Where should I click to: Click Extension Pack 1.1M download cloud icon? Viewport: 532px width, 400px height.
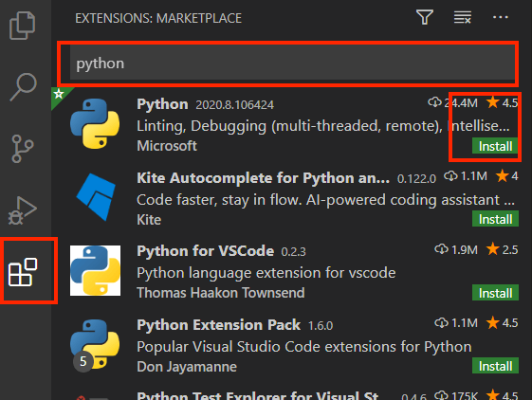[441, 322]
